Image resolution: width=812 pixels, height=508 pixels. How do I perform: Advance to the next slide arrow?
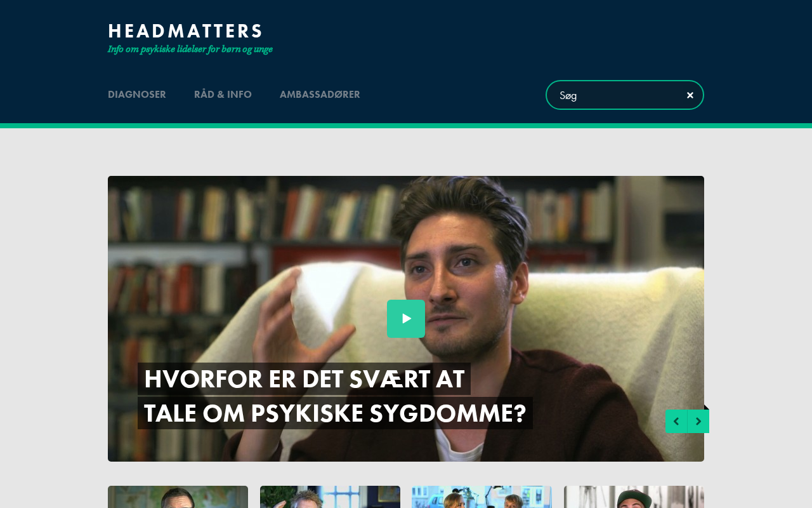pos(698,422)
